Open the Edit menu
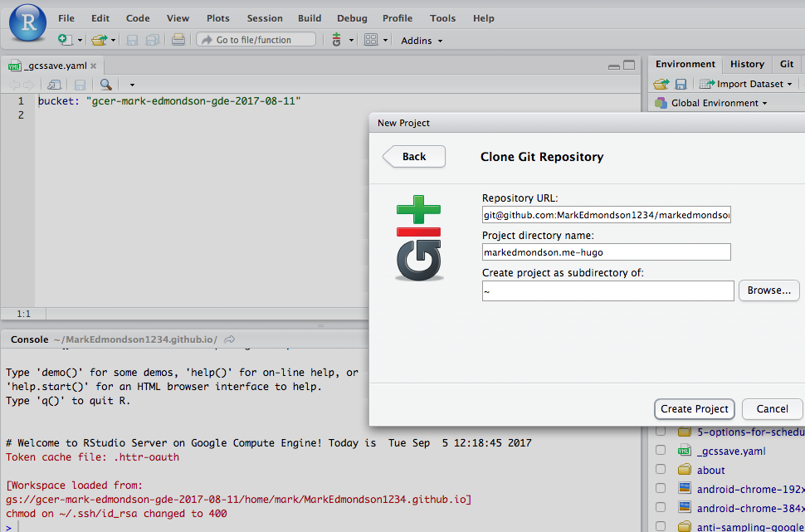 [x=100, y=18]
